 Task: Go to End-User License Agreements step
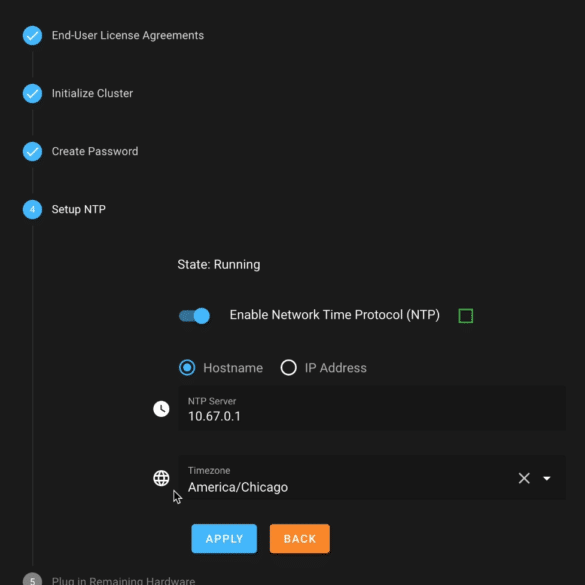click(128, 35)
